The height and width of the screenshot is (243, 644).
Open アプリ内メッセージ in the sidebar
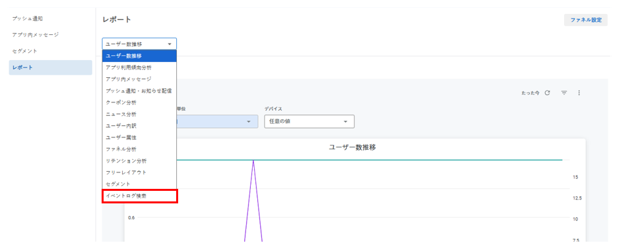click(x=36, y=34)
